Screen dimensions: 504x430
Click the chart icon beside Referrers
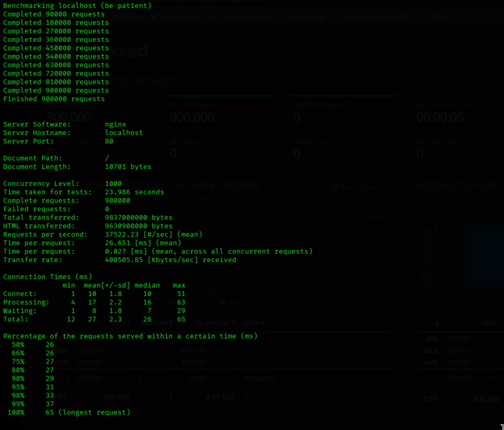(x=173, y=141)
